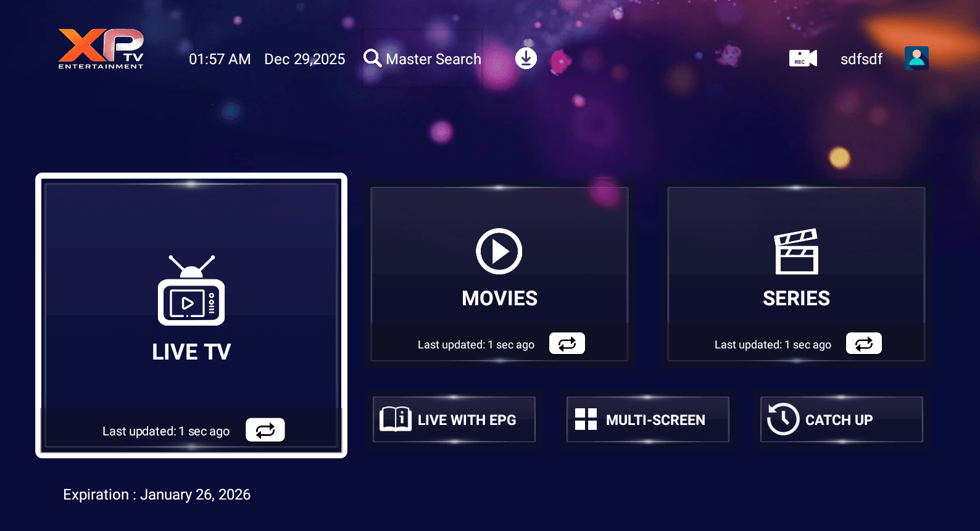Click the Catch Up clock icon
Screen dimensions: 980x531
[x=783, y=419]
